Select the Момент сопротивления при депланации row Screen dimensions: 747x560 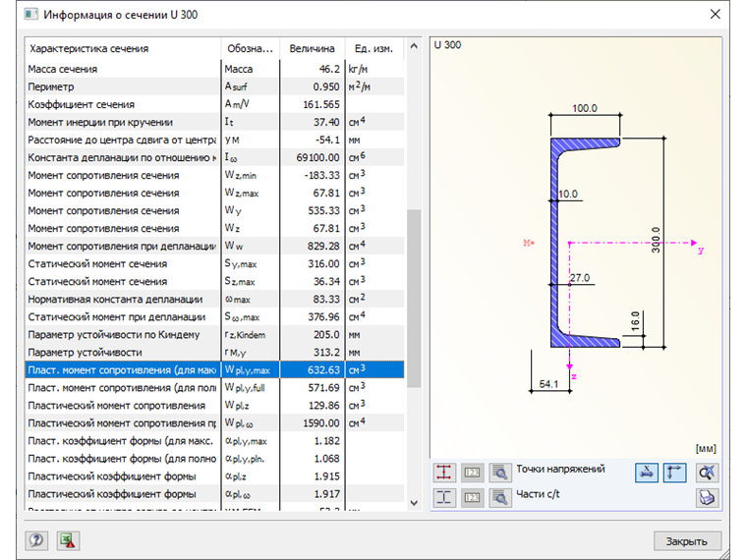214,247
